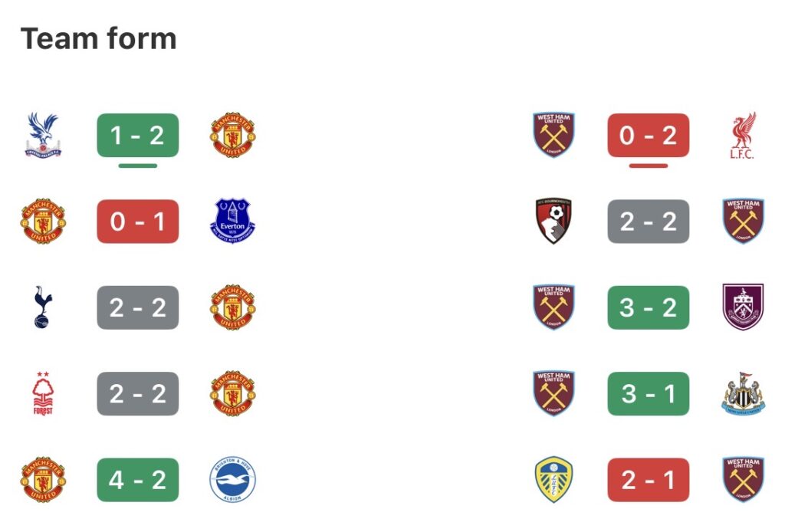Open the green 1 - 2 score result

(138, 135)
